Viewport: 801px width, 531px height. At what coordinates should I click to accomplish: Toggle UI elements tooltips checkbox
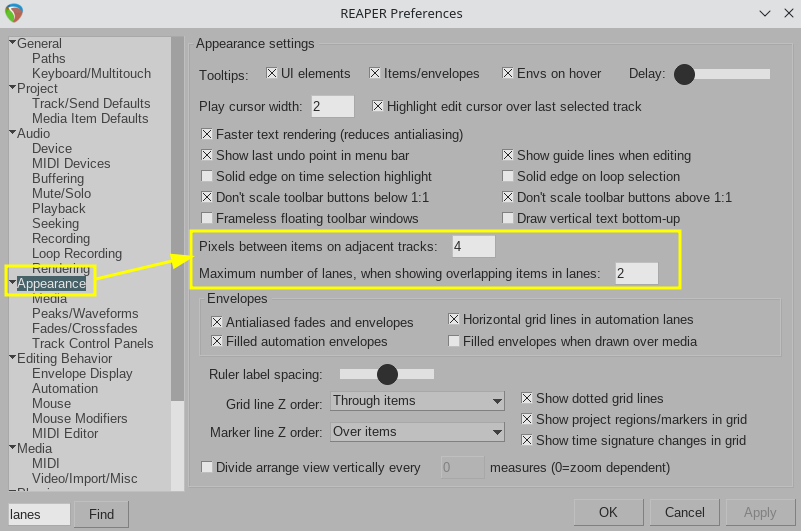click(272, 73)
